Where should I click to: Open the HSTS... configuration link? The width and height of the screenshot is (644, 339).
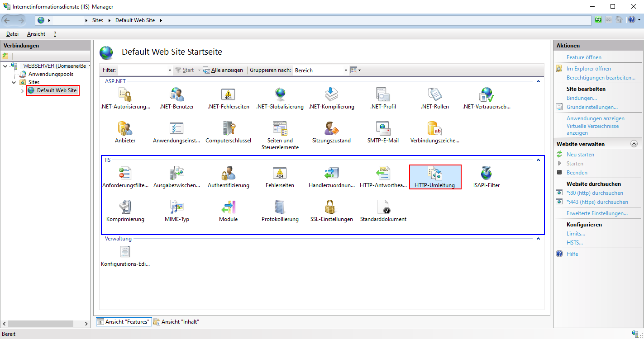point(575,243)
